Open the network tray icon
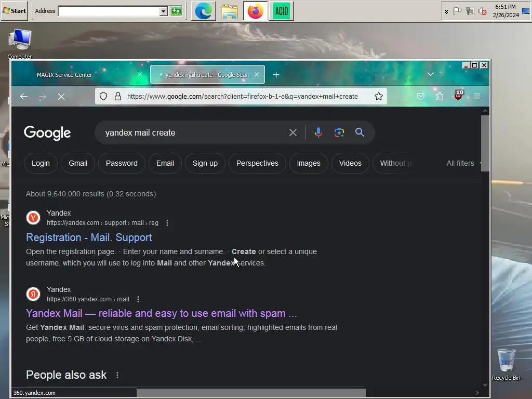The width and height of the screenshot is (532, 399). (x=470, y=11)
